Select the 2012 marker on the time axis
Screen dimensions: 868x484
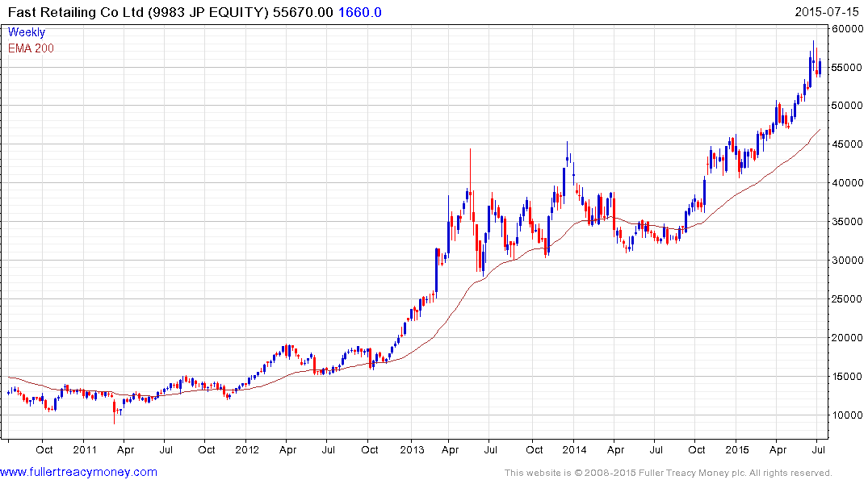click(x=247, y=450)
